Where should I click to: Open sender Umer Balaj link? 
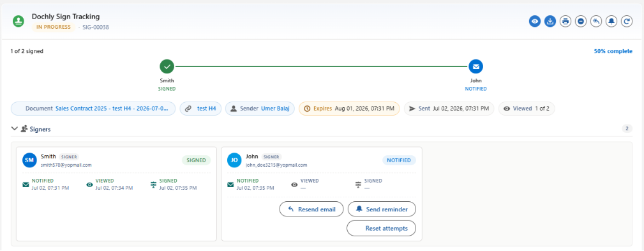point(275,109)
